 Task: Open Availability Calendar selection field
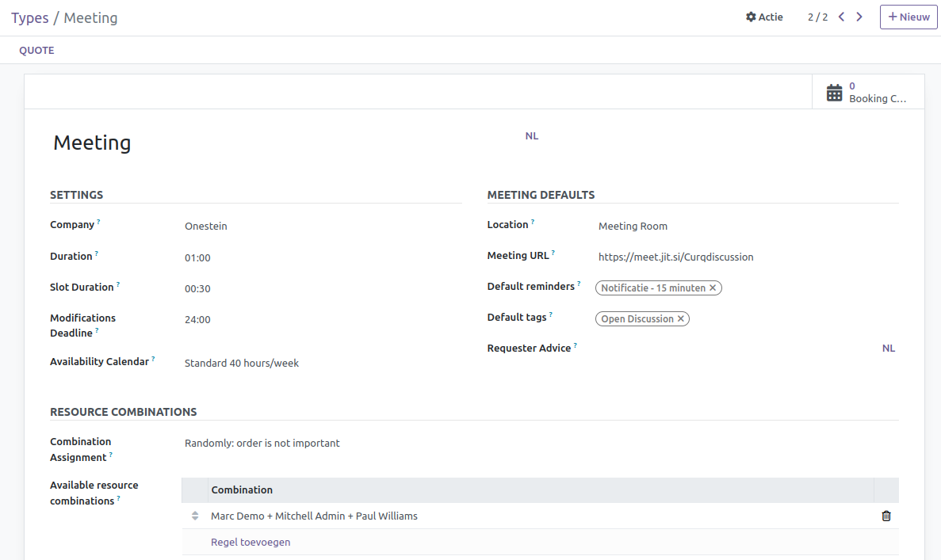(317, 364)
